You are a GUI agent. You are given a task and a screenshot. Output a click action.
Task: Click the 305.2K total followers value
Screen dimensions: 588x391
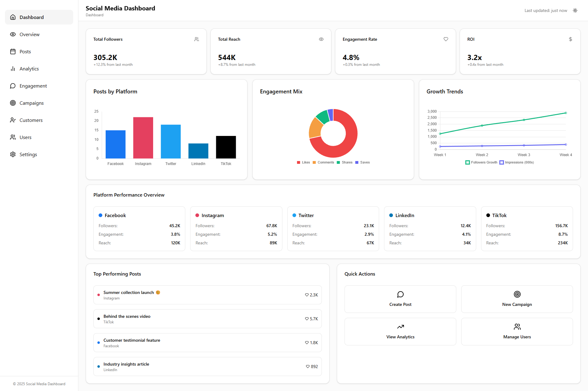105,57
